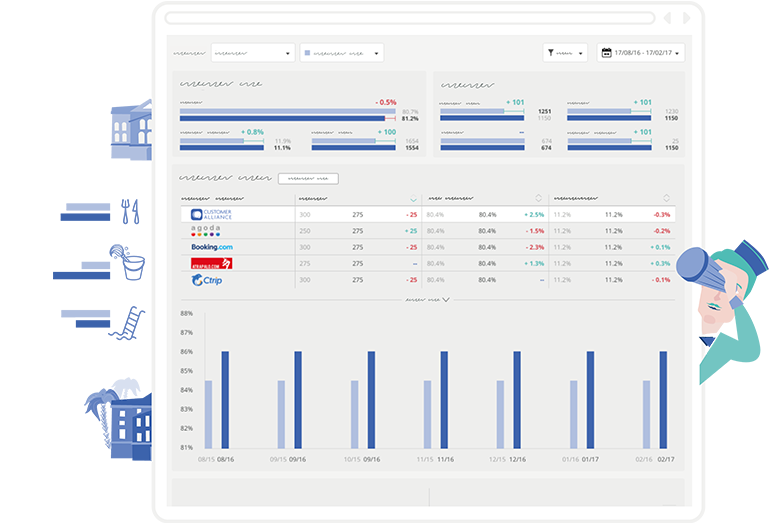The width and height of the screenshot is (776, 524).
Task: Click the browser address bar
Action: pos(410,18)
